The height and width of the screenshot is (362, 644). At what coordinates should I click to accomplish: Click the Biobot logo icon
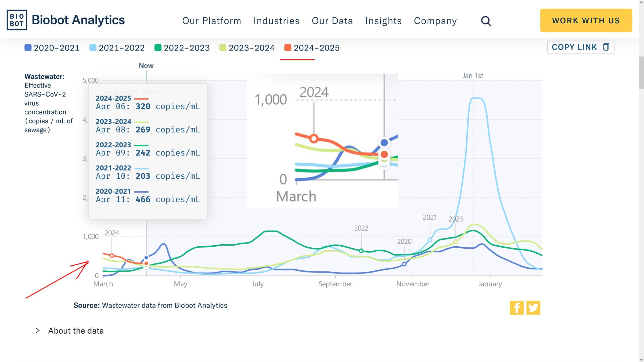tap(17, 20)
